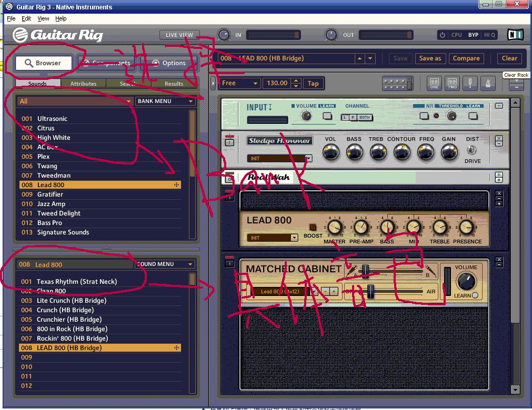Open the Edit menu
Viewport: 532px width, 410px height.
(26, 18)
